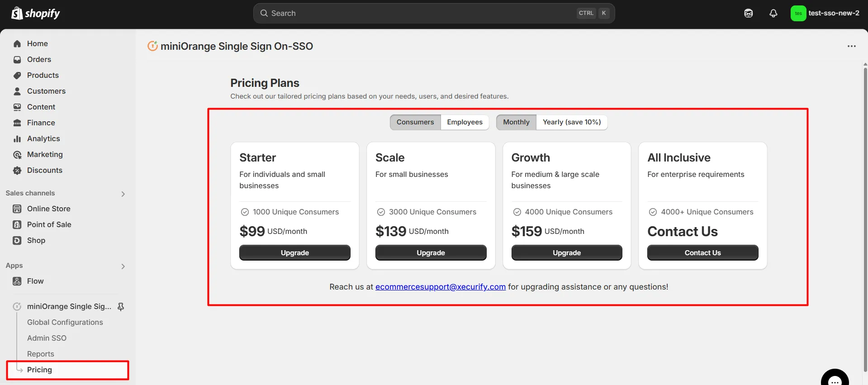Upgrade to the Starter plan
The width and height of the screenshot is (868, 385).
(x=295, y=252)
